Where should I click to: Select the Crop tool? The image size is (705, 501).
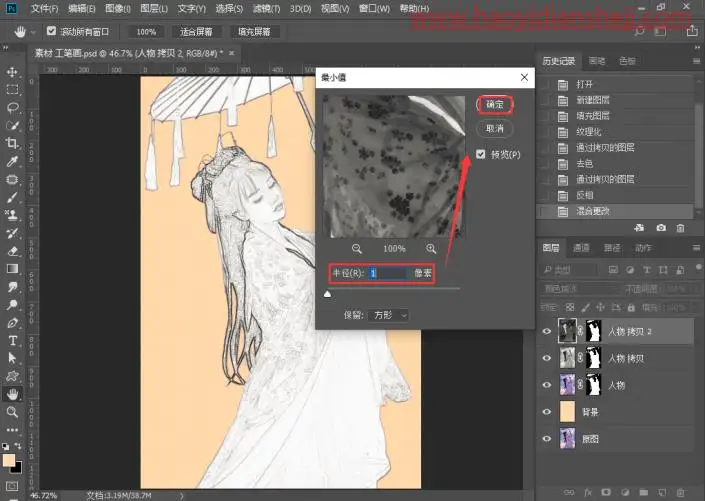12,143
